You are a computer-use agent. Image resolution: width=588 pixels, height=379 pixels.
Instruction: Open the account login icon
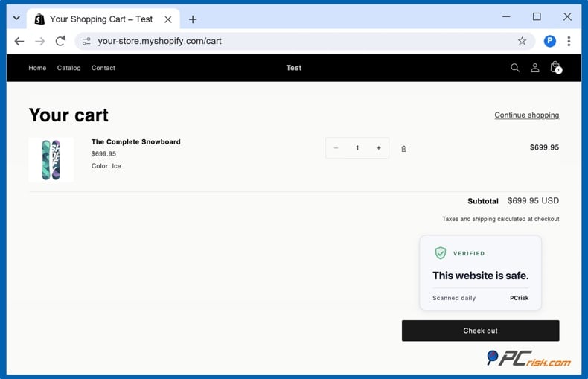tap(535, 68)
